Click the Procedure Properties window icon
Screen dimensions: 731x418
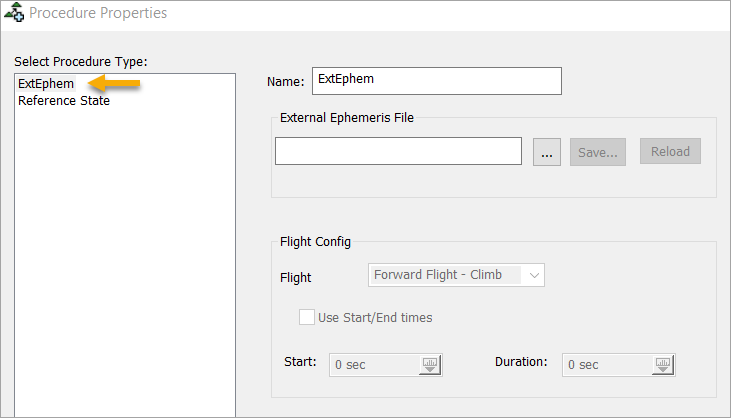[14, 14]
